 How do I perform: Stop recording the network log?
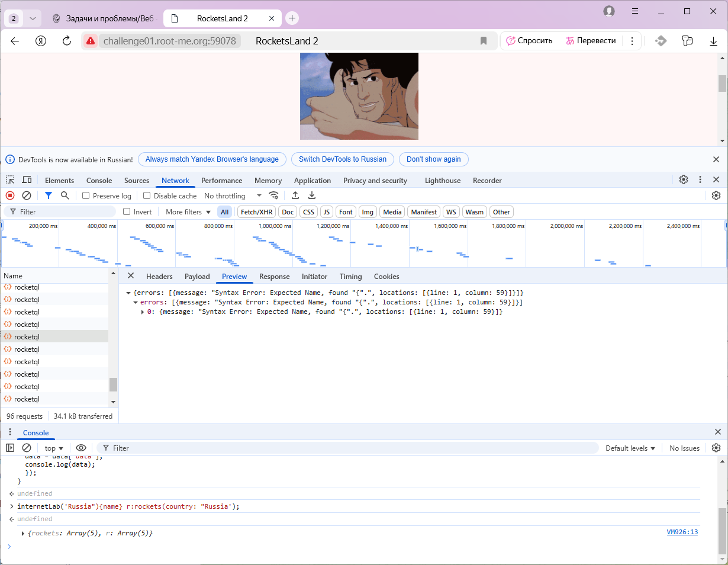[x=10, y=195]
